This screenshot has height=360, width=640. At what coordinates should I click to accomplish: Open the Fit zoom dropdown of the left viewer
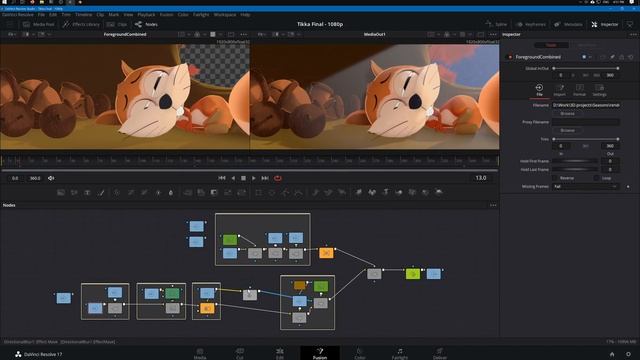[x=13, y=34]
